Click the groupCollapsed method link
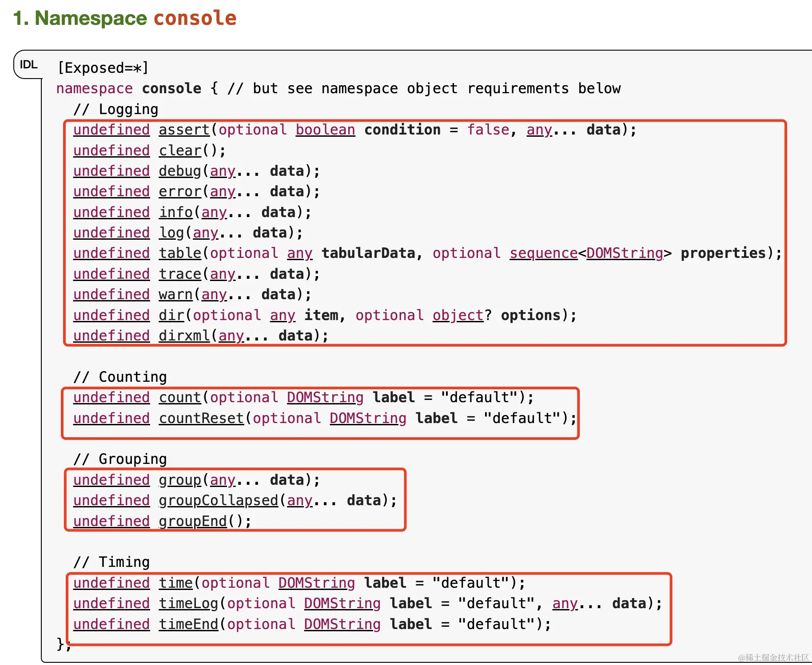This screenshot has height=665, width=812. coord(218,500)
